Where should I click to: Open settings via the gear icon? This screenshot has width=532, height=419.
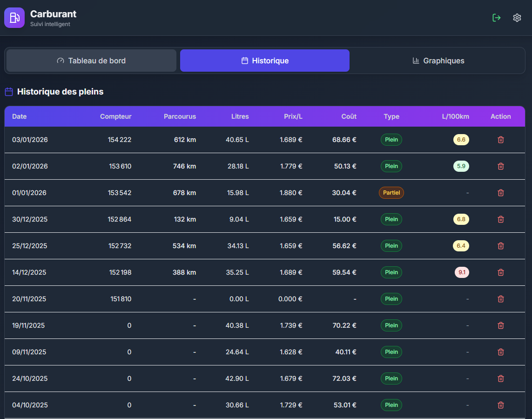point(517,18)
